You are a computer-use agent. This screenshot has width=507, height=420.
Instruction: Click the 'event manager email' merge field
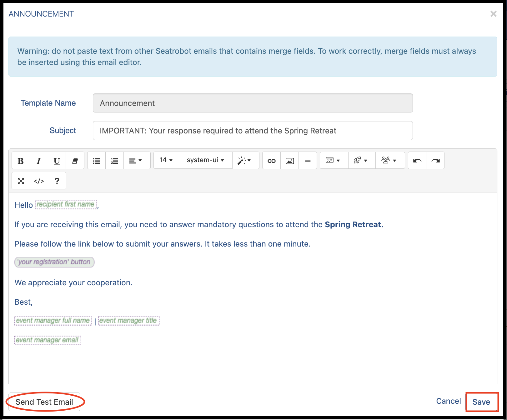click(48, 340)
